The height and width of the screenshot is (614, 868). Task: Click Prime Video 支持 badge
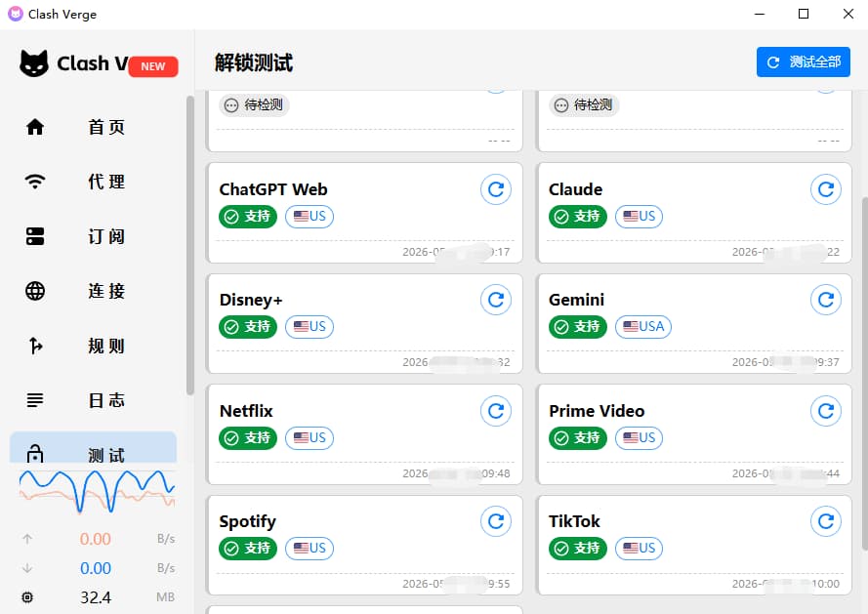pyautogui.click(x=578, y=437)
